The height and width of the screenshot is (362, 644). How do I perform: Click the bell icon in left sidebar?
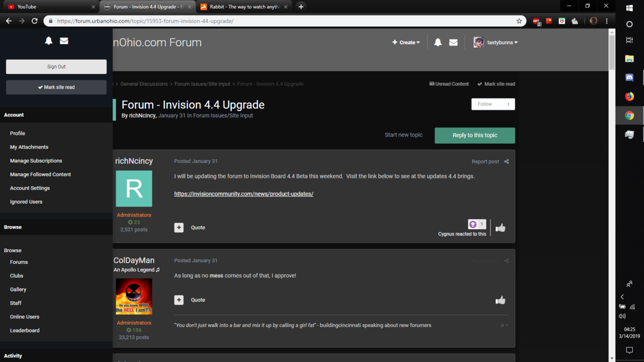pyautogui.click(x=49, y=41)
